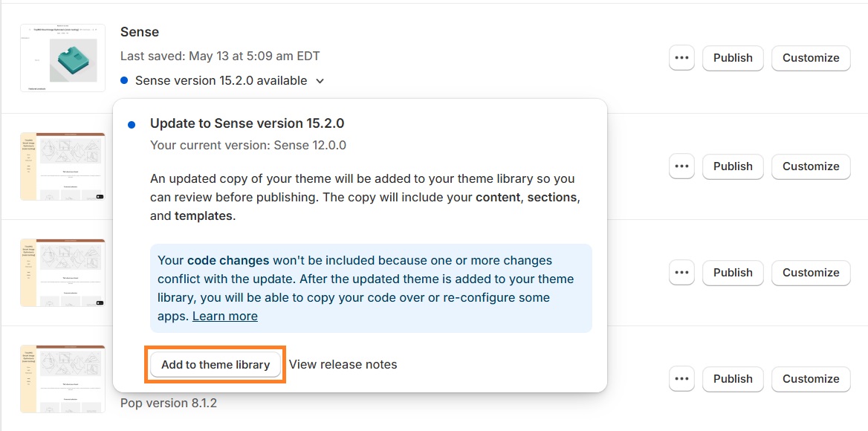Customize the Sense theme
The width and height of the screenshot is (868, 431).
(811, 58)
